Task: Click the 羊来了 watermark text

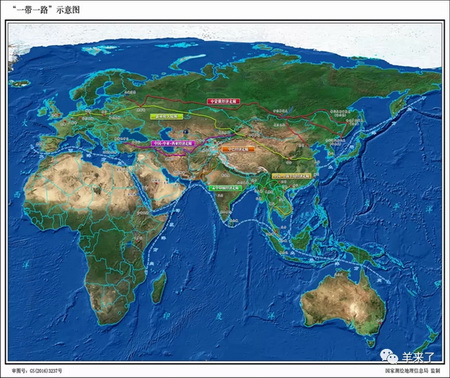Action: pyautogui.click(x=417, y=357)
